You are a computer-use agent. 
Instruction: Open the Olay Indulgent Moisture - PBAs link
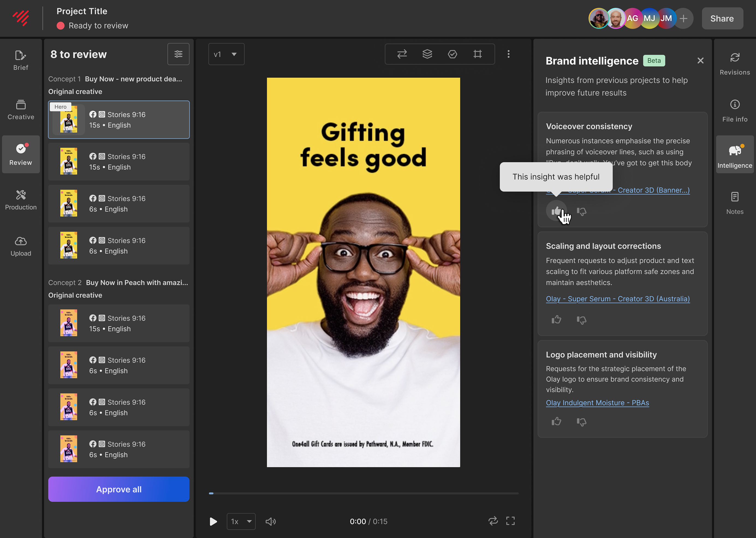[597, 403]
